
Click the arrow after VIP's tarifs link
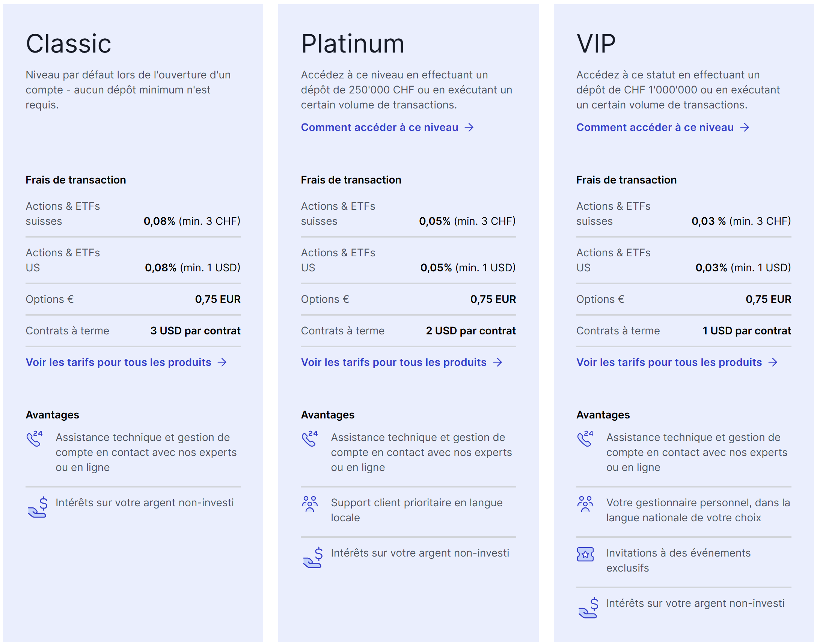pos(773,363)
